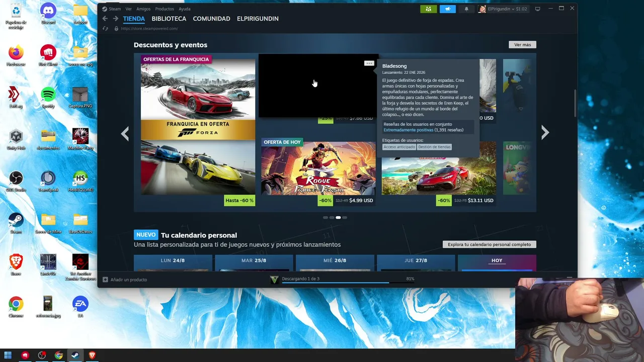Open the Windows Start menu
The height and width of the screenshot is (362, 644).
[x=8, y=355]
